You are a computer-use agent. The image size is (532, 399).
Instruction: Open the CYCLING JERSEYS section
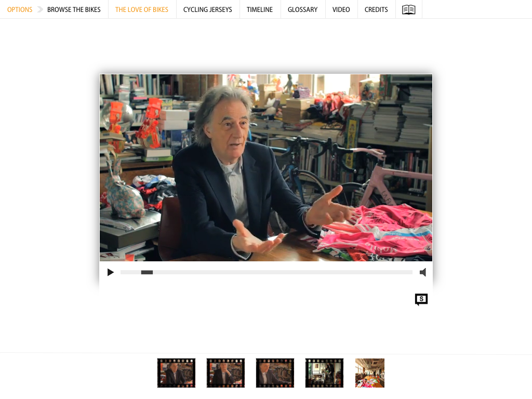point(208,9)
